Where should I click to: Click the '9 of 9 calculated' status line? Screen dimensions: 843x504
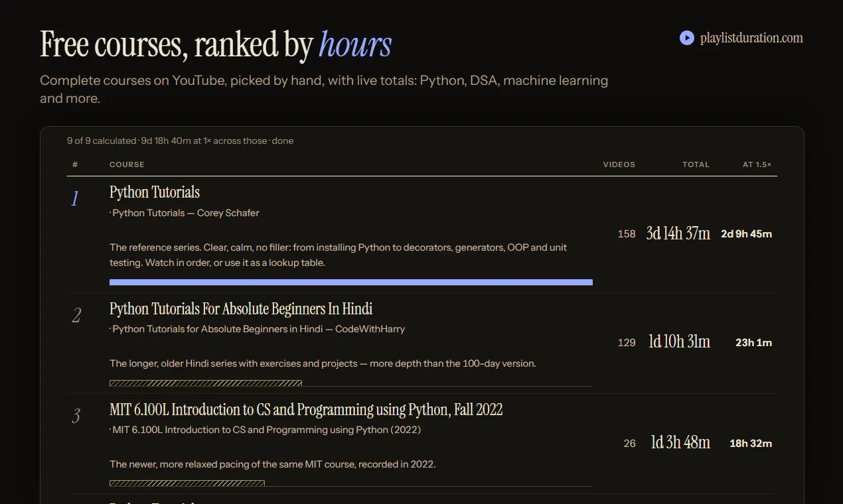180,141
